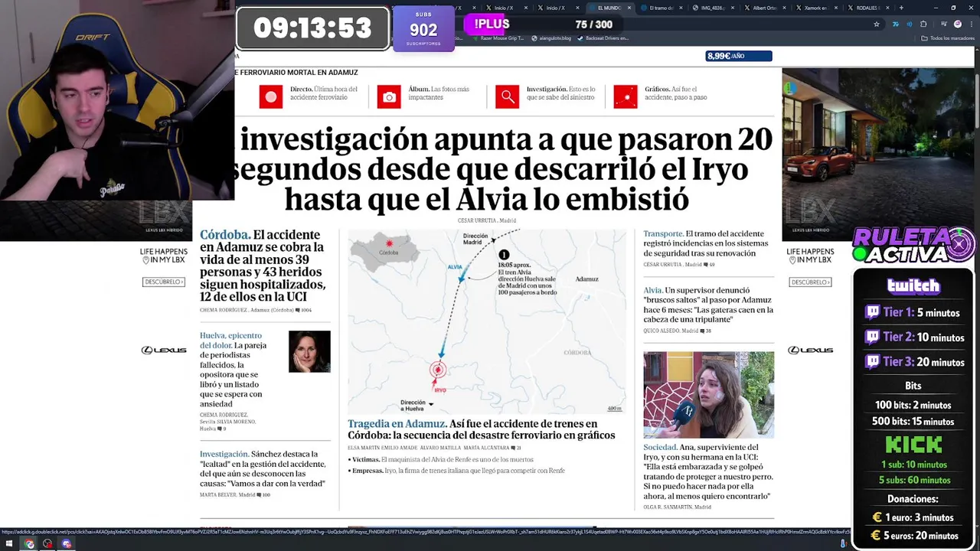This screenshot has width=980, height=551.
Task: Open the purple chat app taskbar icon
Action: (x=67, y=544)
